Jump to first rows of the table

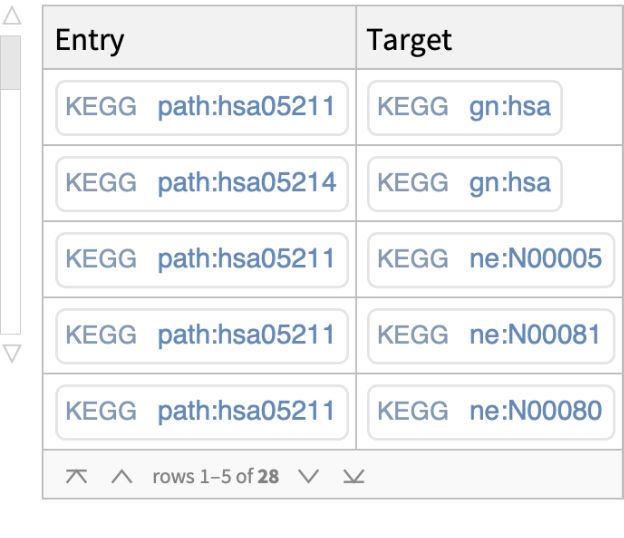point(76,476)
